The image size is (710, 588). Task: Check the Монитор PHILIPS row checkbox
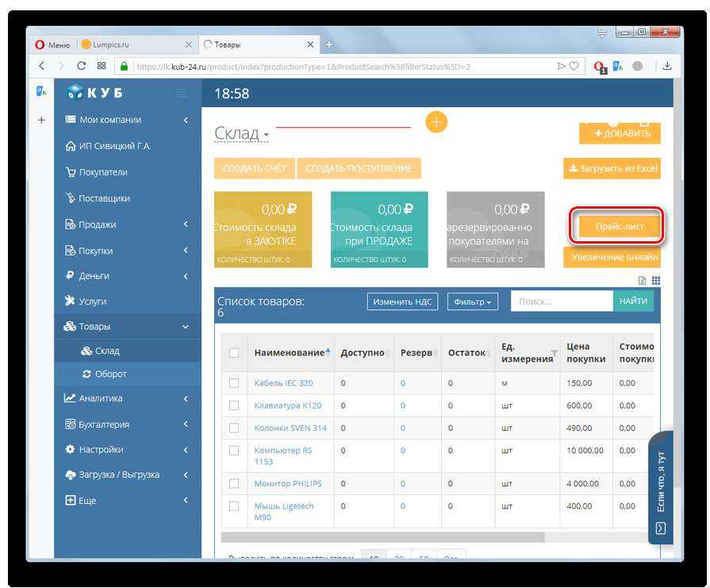(234, 483)
